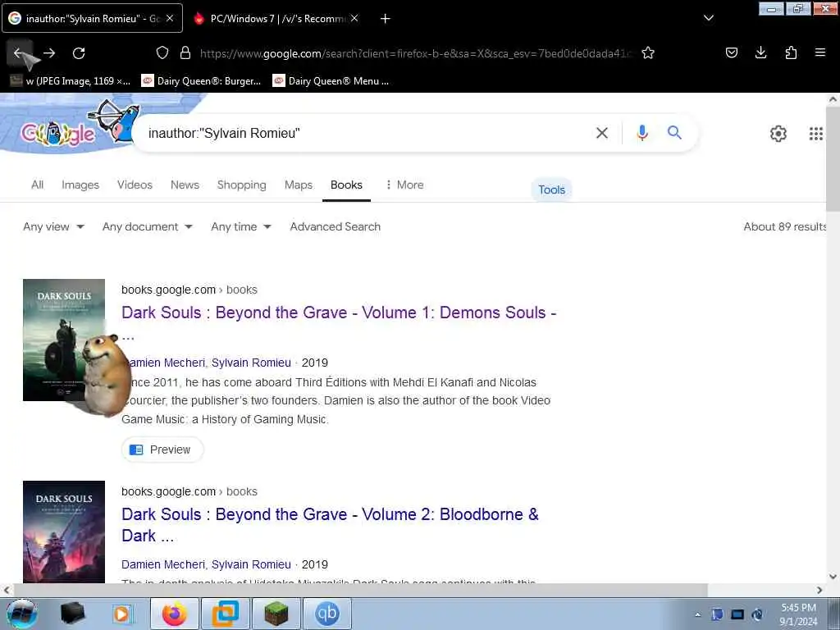Screen dimensions: 840x630
Task: Open the Windows Start menu
Action: click(21, 614)
